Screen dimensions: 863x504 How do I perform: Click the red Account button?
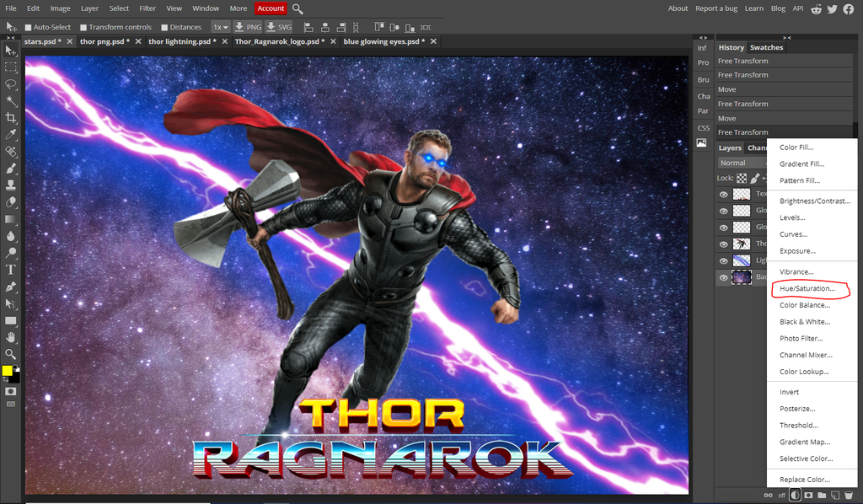[x=271, y=8]
